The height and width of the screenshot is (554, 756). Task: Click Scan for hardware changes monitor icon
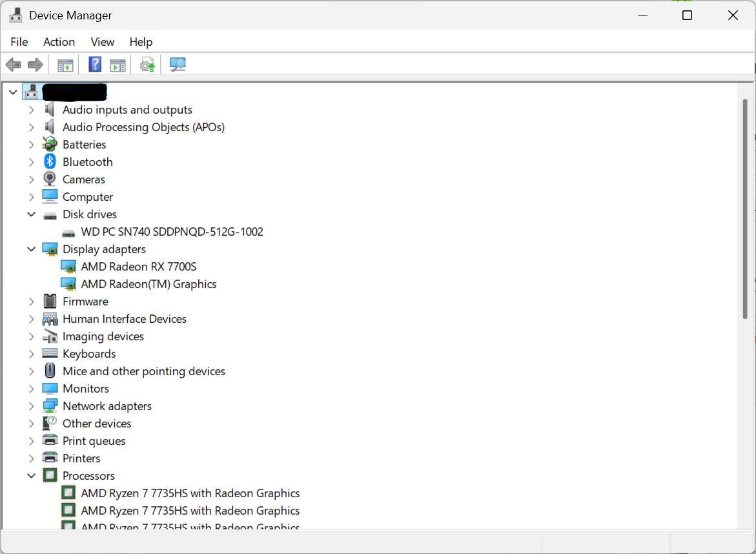(x=178, y=65)
